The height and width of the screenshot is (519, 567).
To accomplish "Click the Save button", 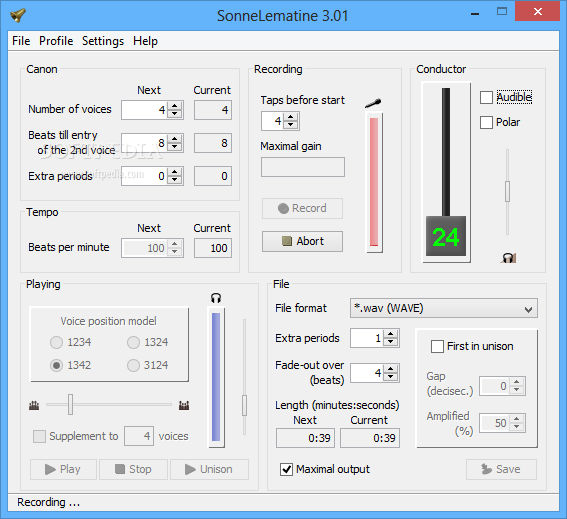I will click(x=501, y=469).
